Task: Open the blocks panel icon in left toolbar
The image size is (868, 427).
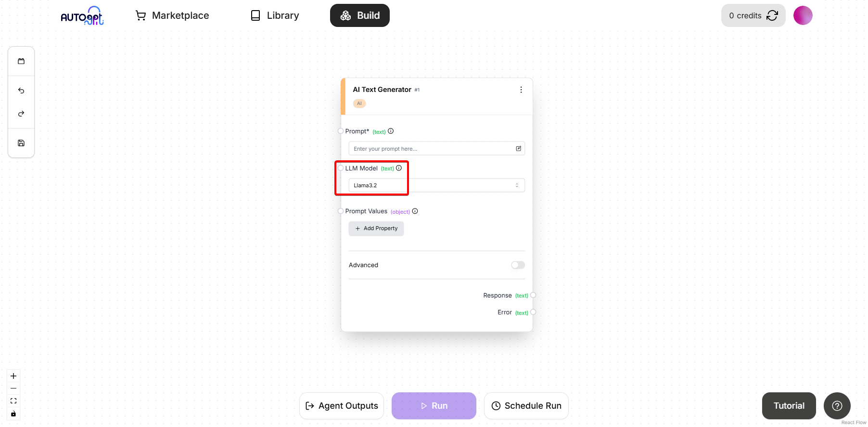Action: coord(21,61)
